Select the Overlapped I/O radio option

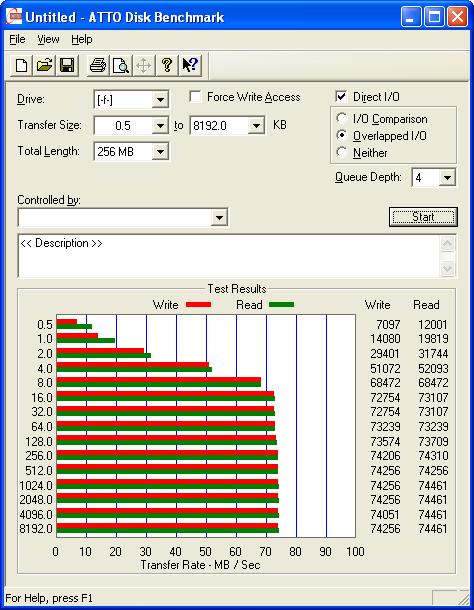tap(341, 135)
